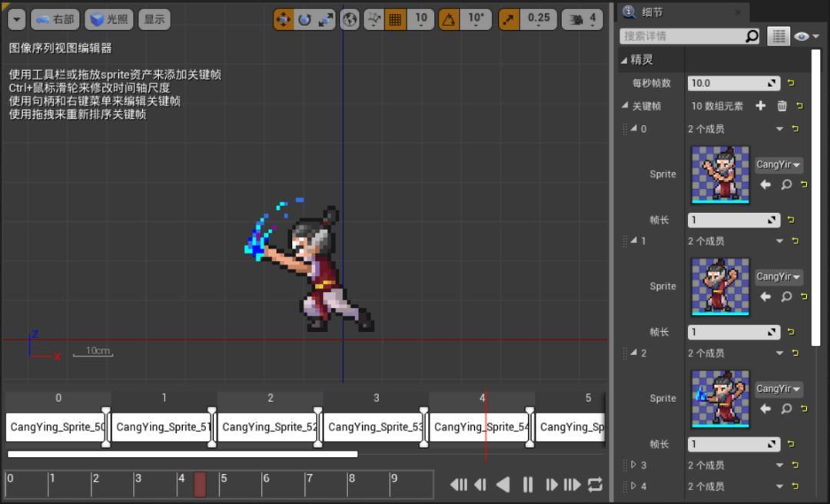Viewport: 830px width, 504px height.
Task: Collapse keyframe 1 entry
Action: (634, 241)
